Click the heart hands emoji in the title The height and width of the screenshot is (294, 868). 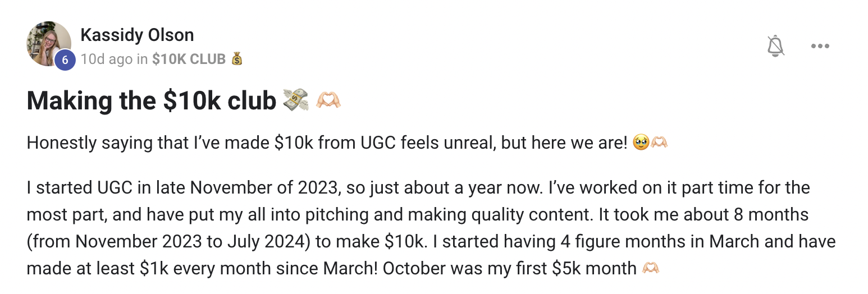[x=328, y=100]
